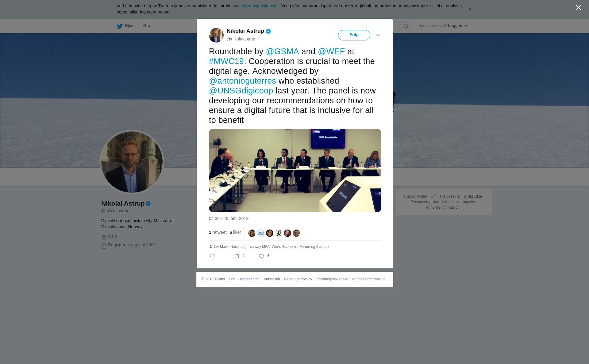
Task: Click the search magnifier icon
Action: pos(406,26)
